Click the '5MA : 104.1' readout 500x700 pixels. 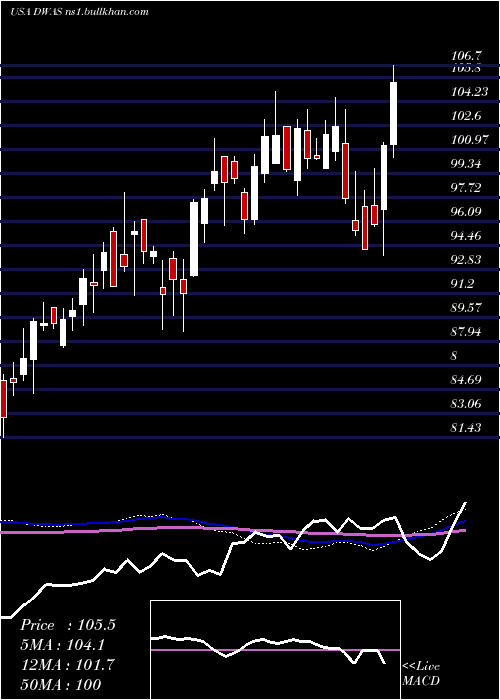tap(65, 645)
